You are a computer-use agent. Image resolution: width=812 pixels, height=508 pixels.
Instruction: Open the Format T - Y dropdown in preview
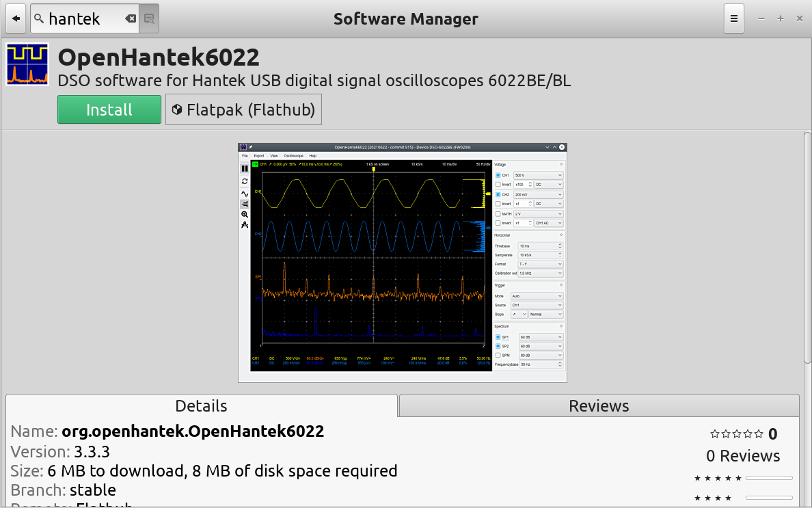click(540, 264)
